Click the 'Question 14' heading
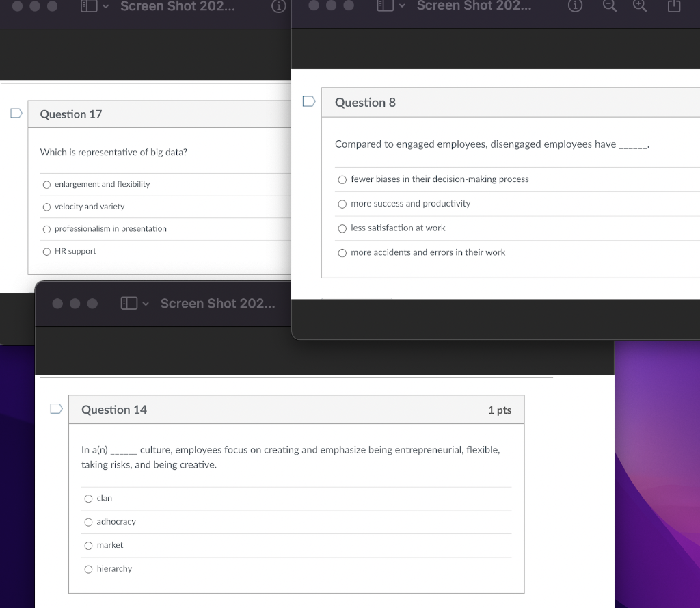 click(114, 410)
